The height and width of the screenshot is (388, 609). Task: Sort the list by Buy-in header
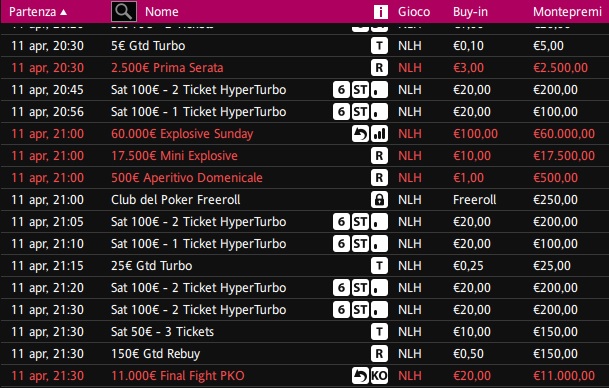coord(470,12)
